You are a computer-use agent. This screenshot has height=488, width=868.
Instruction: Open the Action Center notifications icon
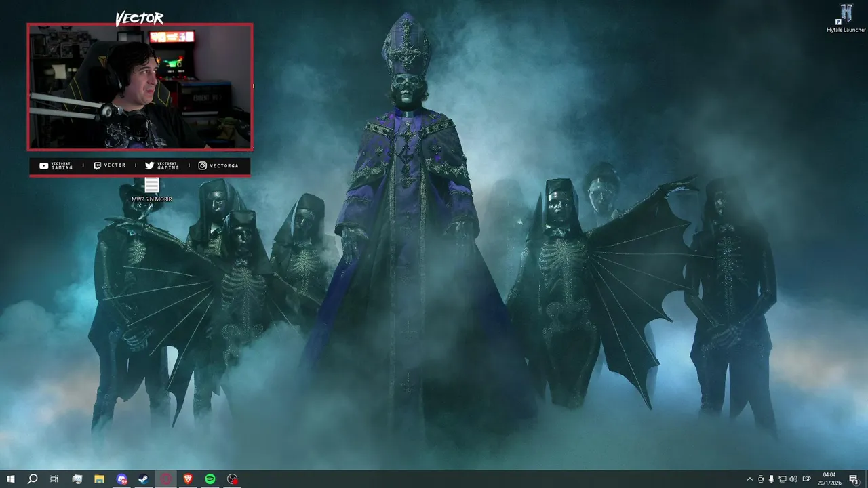coord(854,479)
